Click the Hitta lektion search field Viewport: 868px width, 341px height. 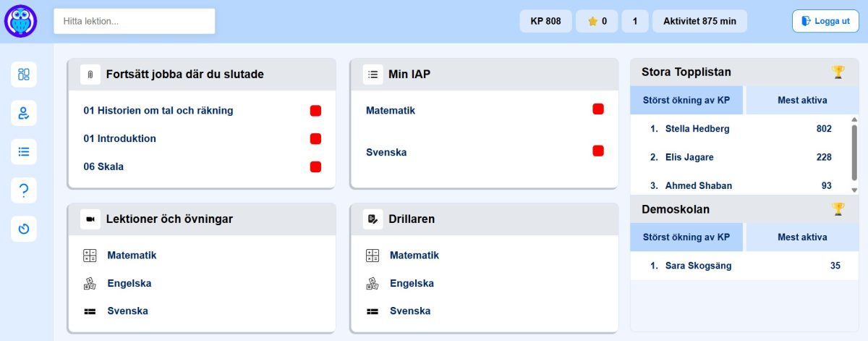(x=134, y=21)
